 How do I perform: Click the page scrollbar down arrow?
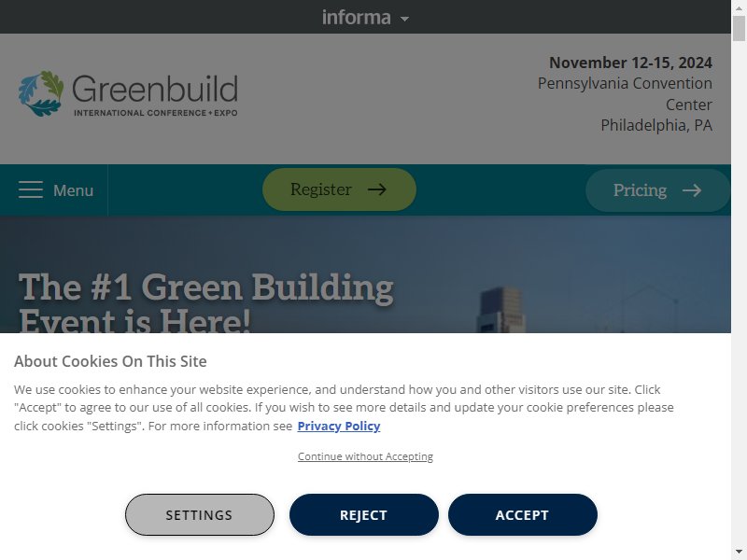(739, 553)
